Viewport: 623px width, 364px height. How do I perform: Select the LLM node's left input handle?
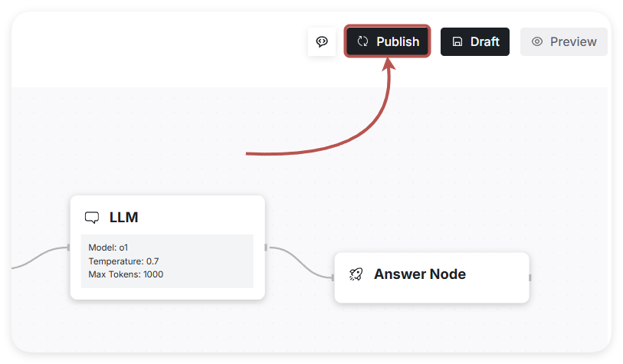69,248
